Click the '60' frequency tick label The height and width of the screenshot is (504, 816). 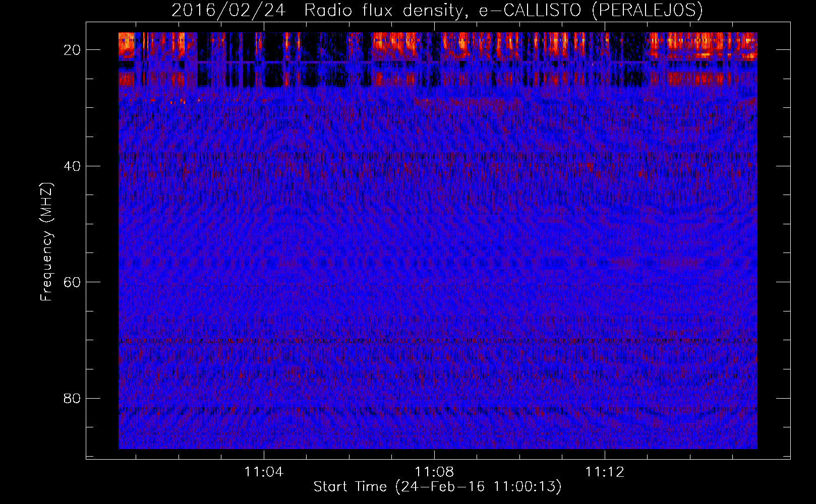pos(73,282)
